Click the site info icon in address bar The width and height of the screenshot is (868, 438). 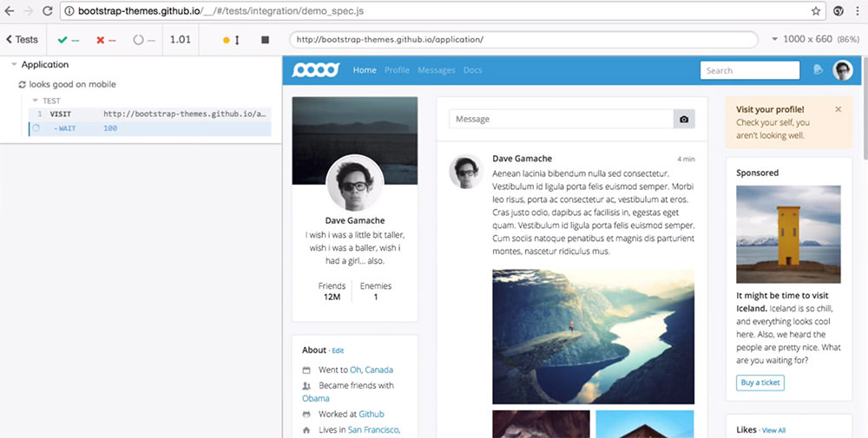click(x=69, y=10)
